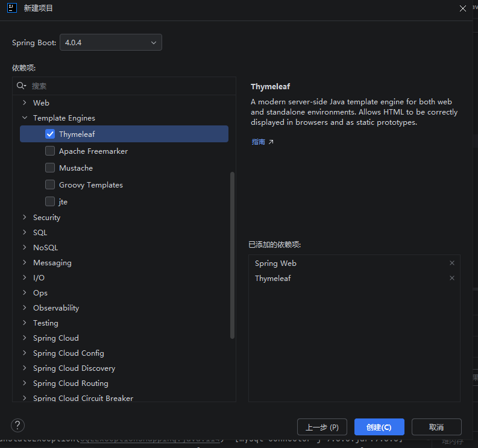Screen dimensions: 478x448
Task: Expand the Spring Cloud category
Action: tap(24, 338)
